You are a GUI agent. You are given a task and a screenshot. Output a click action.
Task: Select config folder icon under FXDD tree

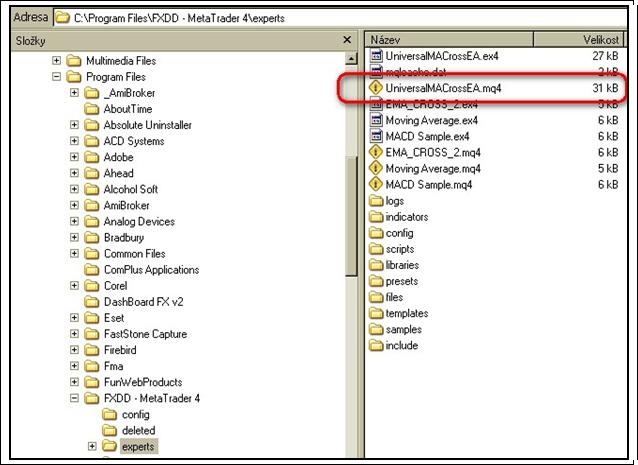pyautogui.click(x=109, y=414)
